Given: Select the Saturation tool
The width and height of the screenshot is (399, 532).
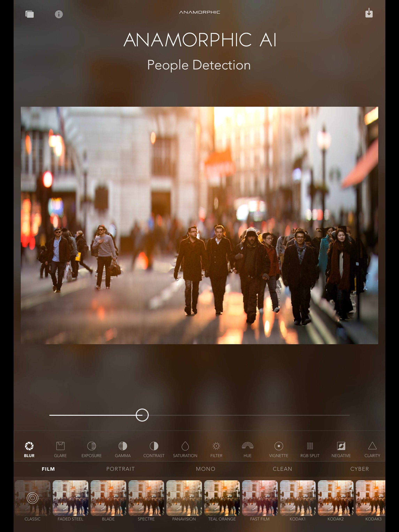Looking at the screenshot, I should pos(185,449).
